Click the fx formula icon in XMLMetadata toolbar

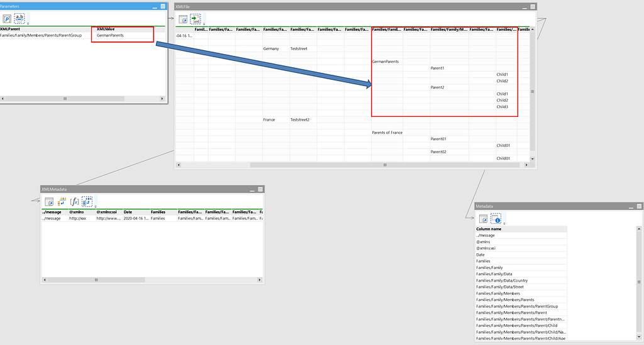[74, 202]
